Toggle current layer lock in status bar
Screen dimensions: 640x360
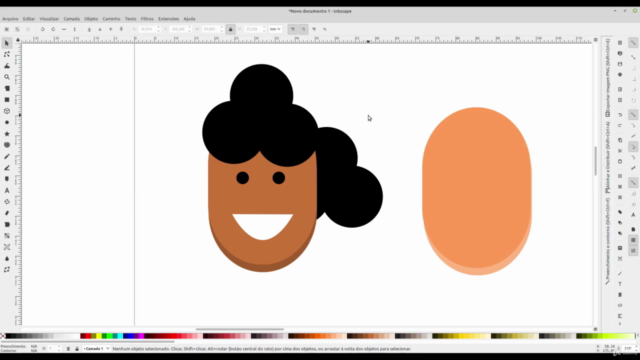[x=77, y=349]
